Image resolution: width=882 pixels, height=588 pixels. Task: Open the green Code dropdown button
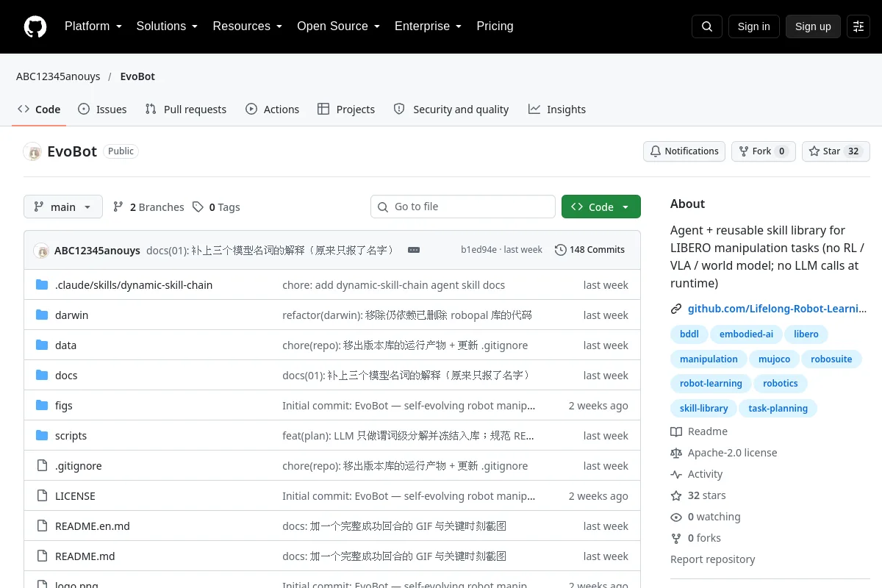tap(601, 207)
